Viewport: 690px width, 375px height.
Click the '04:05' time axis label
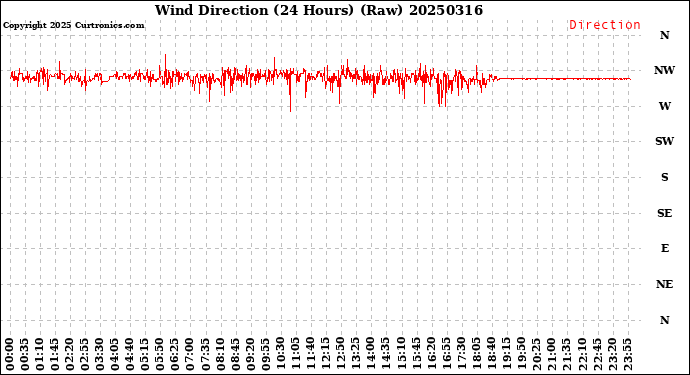click(x=115, y=355)
